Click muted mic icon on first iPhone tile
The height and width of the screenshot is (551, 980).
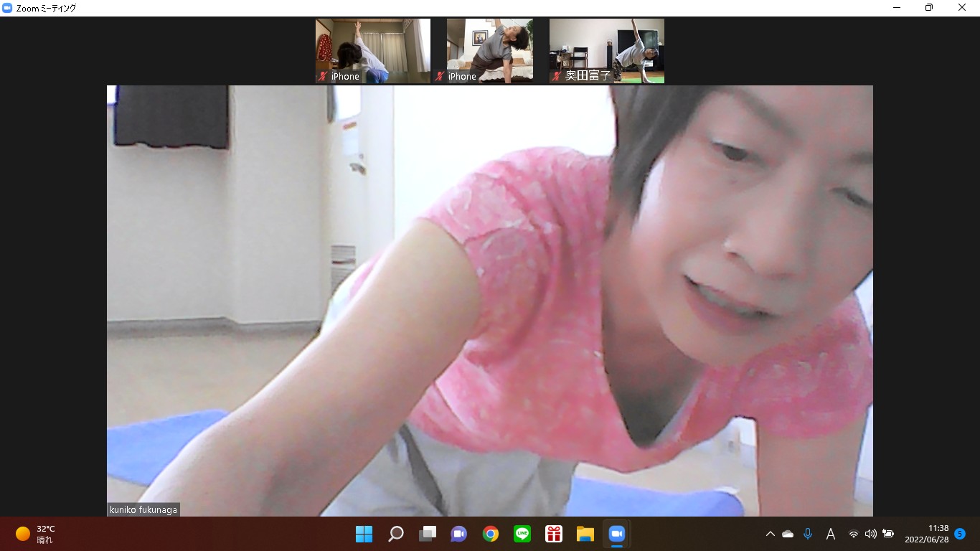click(323, 76)
